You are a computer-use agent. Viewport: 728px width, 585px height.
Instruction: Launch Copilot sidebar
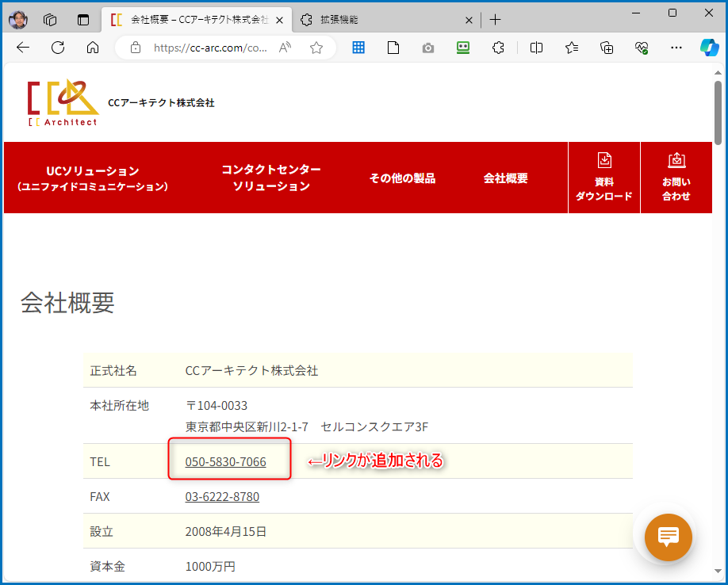[x=710, y=48]
